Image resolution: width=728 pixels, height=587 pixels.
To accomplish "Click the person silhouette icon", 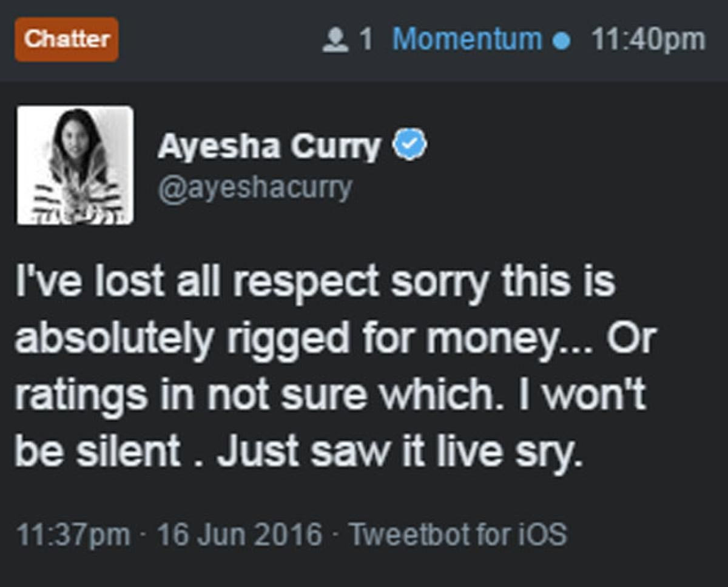I will [335, 41].
